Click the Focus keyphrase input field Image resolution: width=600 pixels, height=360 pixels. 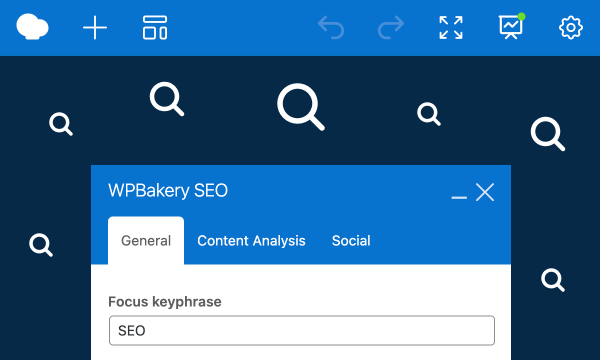pyautogui.click(x=302, y=331)
